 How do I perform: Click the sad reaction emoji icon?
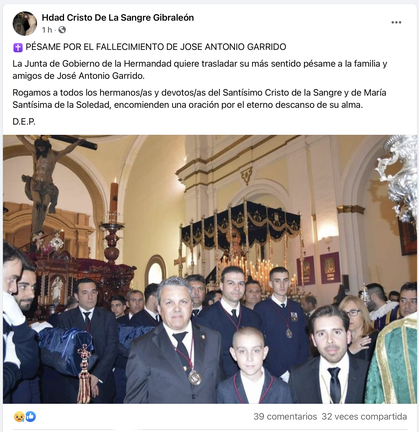tap(18, 416)
